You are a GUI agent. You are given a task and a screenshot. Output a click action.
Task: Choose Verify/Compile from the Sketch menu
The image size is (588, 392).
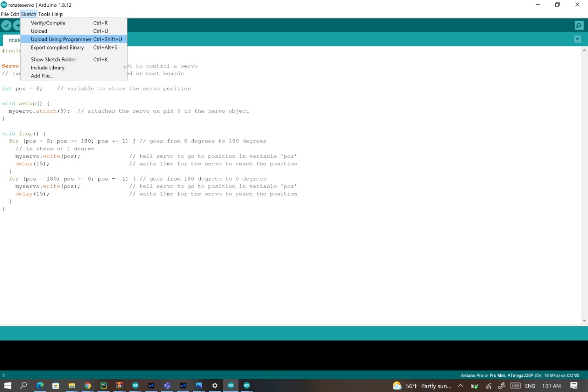tap(74, 23)
